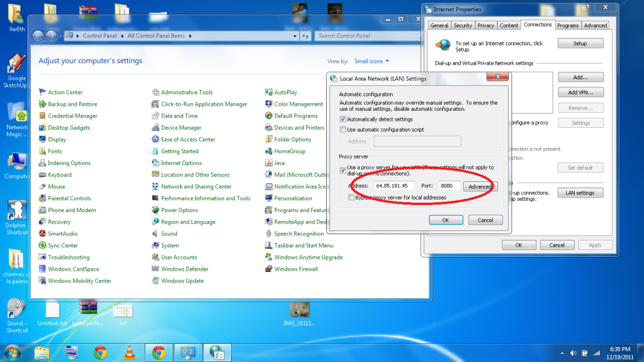Open the Recovery icon
Screen dimensions: 644x362
coord(42,222)
